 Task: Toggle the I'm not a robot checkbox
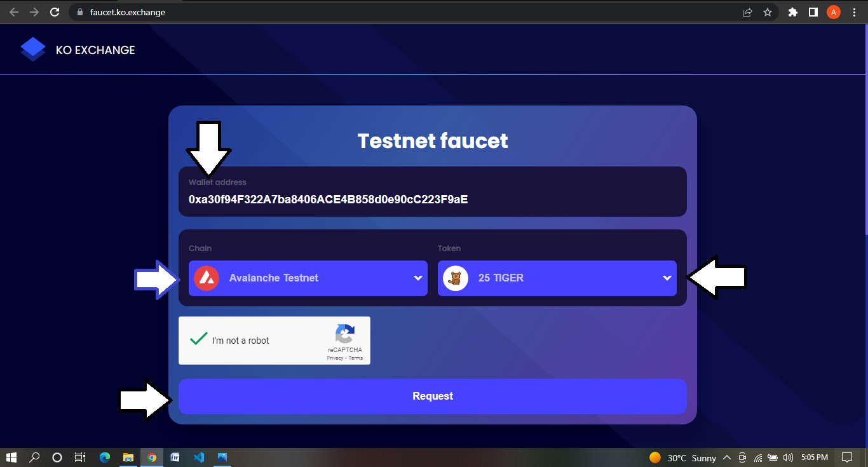199,339
